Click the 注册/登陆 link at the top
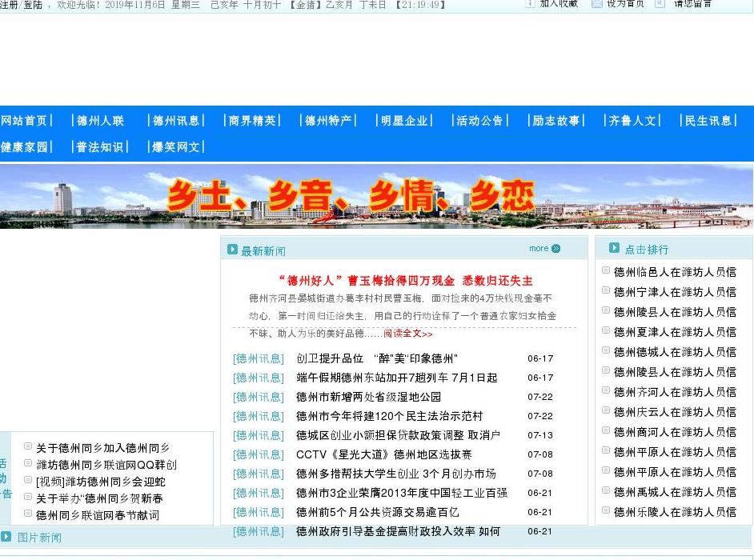Screen dimensions: 754x560 (x=21, y=4)
